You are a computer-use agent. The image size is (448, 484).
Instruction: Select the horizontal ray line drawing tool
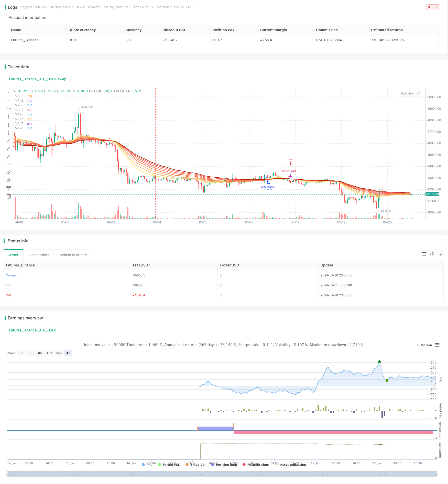pos(9,101)
